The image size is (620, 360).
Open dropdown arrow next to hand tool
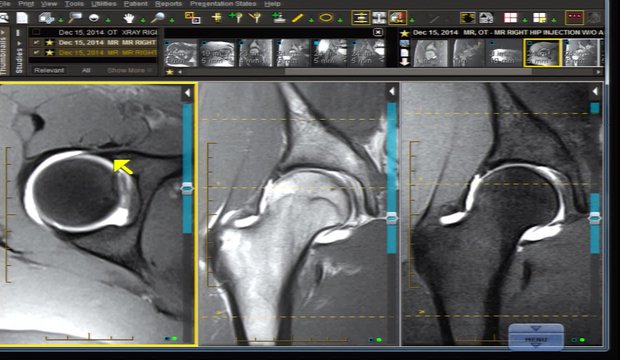[x=143, y=20]
